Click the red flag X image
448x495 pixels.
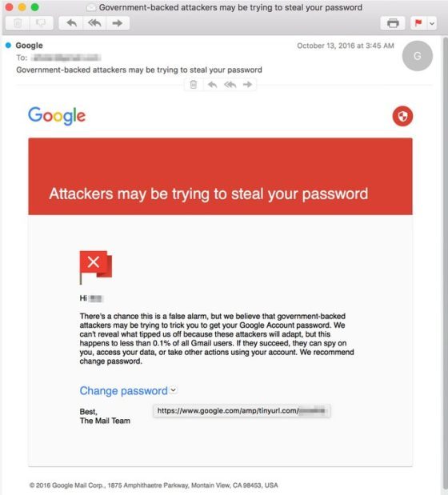click(x=96, y=267)
